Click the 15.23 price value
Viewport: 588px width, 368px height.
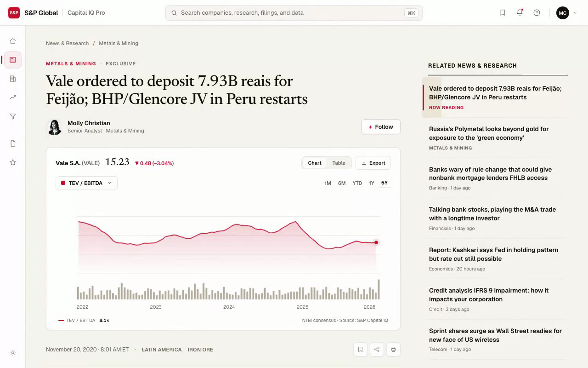pos(117,162)
